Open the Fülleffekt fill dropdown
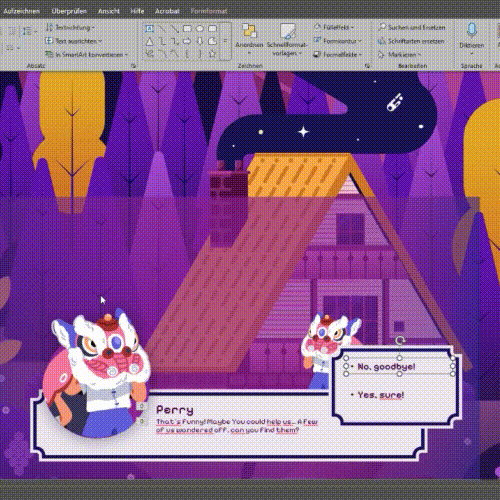Viewport: 500px width, 500px height. 334,27
